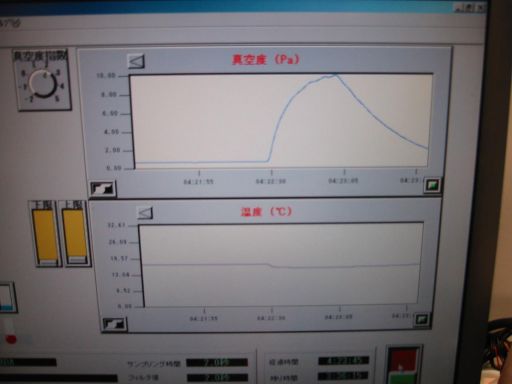Click the green start switch half
Image resolution: width=512 pixels, height=384 pixels.
coord(403,379)
